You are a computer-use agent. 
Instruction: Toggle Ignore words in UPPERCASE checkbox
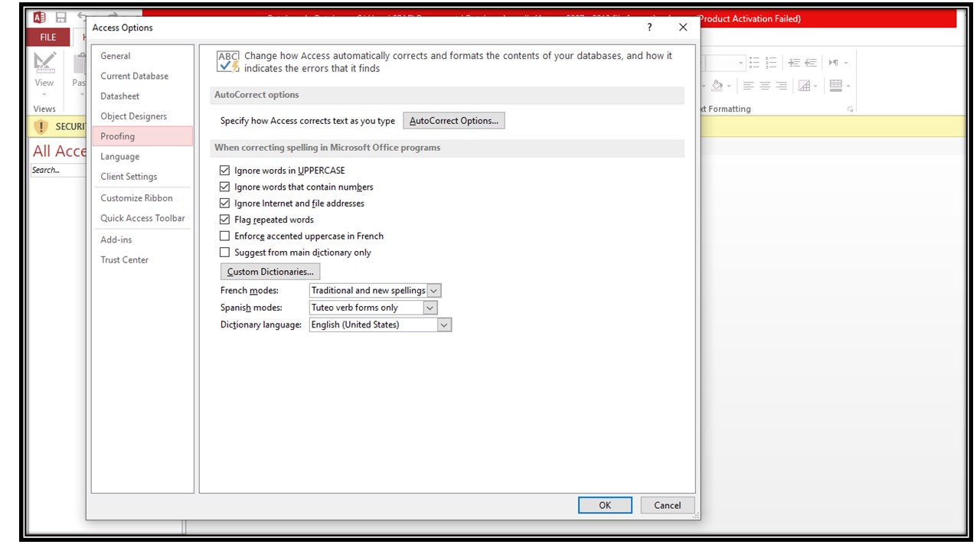point(224,170)
